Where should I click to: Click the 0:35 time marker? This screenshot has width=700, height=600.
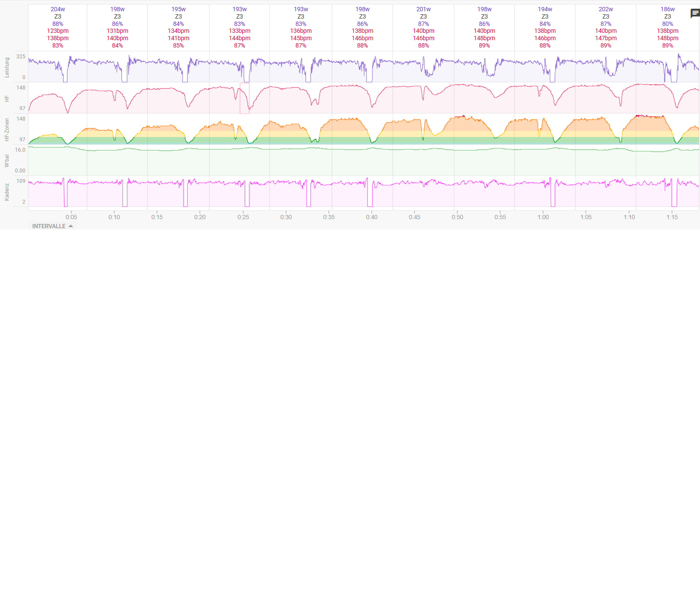(329, 217)
